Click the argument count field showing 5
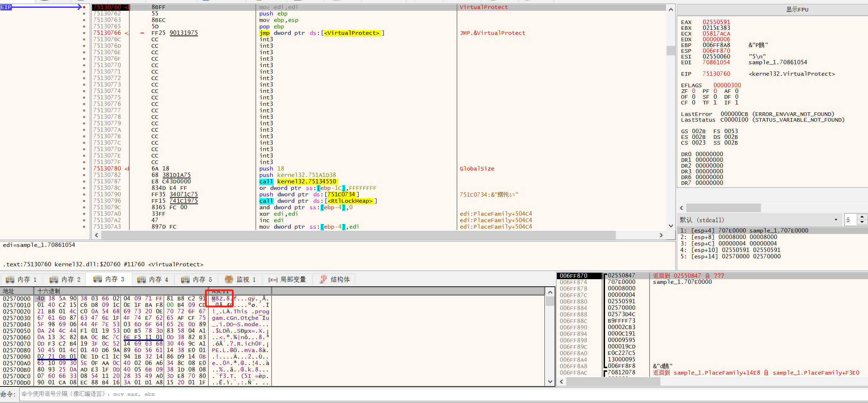The image size is (868, 403). tap(850, 220)
